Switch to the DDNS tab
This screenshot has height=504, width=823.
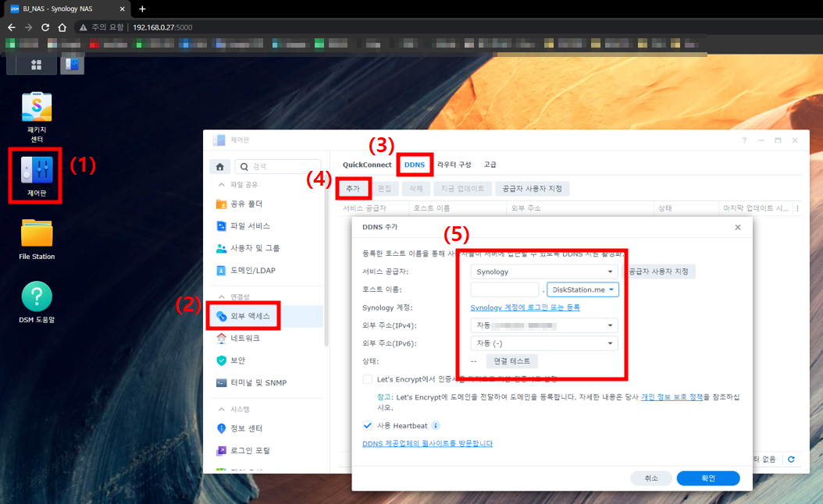(x=414, y=165)
